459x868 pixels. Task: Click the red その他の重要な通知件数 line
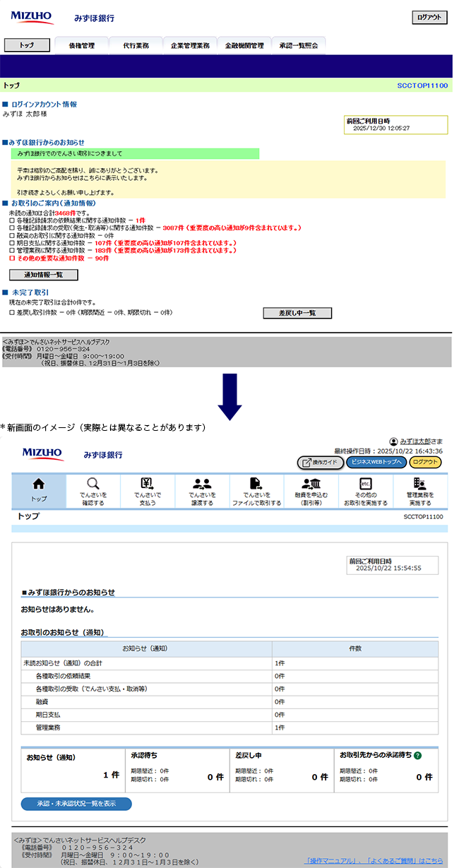[59, 258]
